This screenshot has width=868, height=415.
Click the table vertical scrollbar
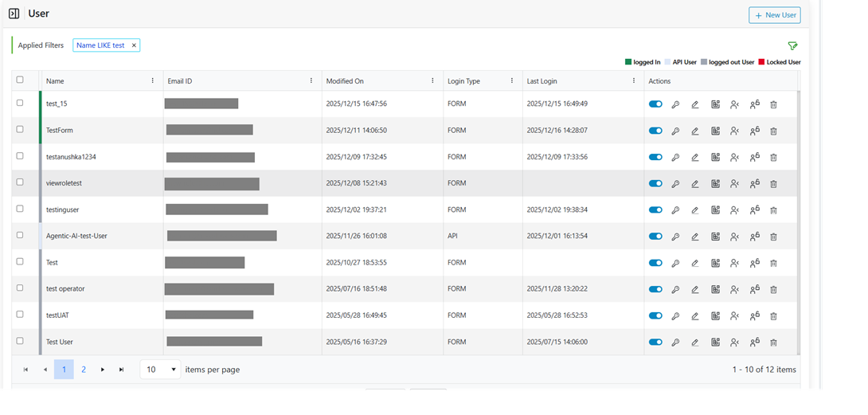(x=798, y=221)
